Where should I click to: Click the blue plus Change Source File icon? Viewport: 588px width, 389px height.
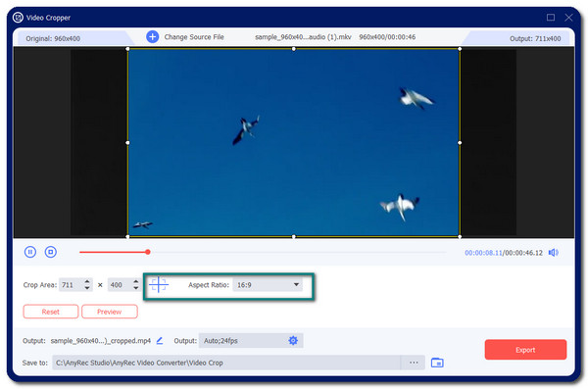(x=152, y=37)
